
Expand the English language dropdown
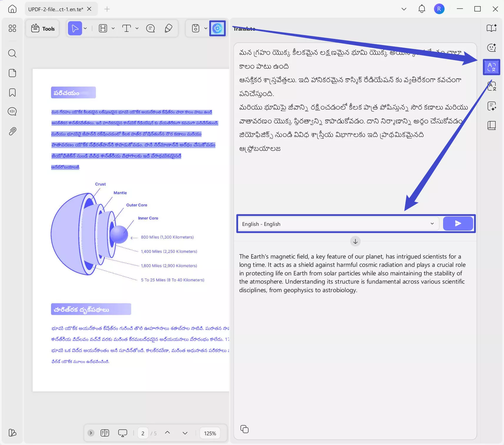pos(432,224)
